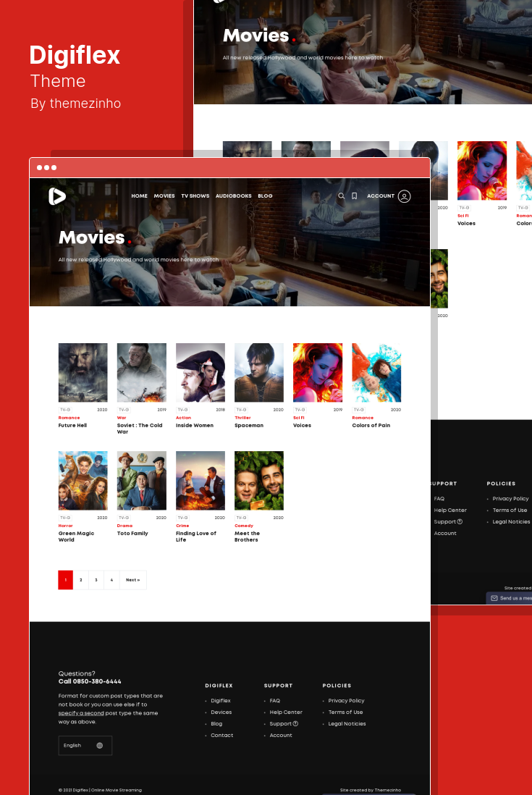Click the ACCOUNT label in header
Image resolution: width=532 pixels, height=795 pixels.
[381, 195]
